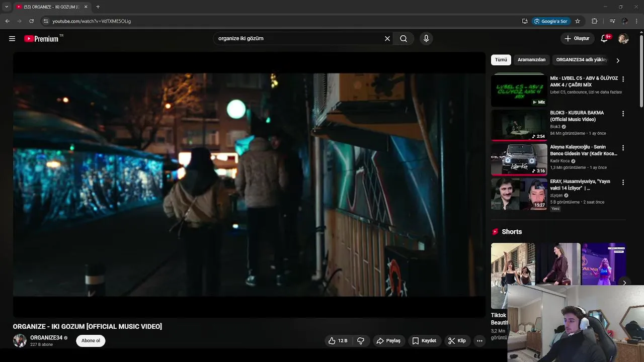Open the YouTube hamburger guide menu
Viewport: 644px width, 362px height.
click(x=12, y=39)
